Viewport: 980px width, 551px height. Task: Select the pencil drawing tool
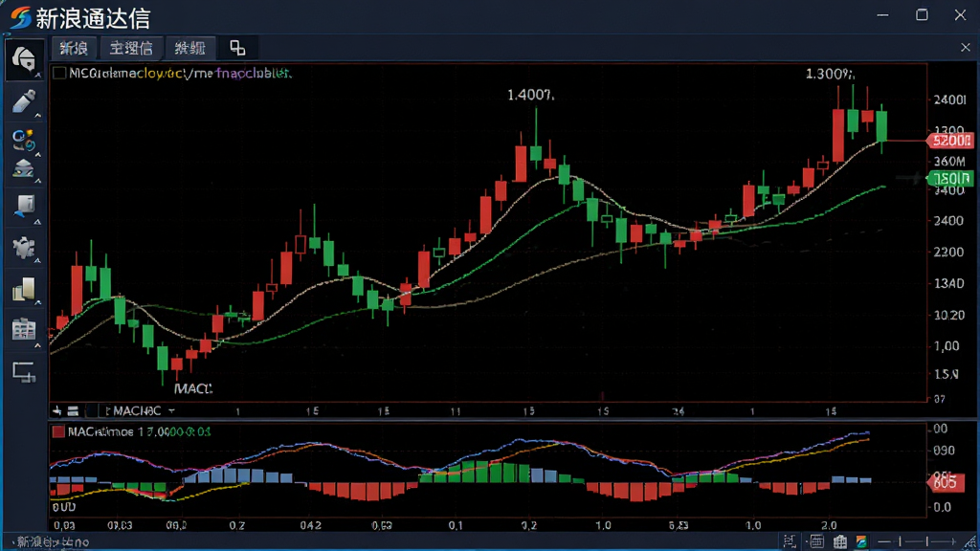(x=23, y=101)
